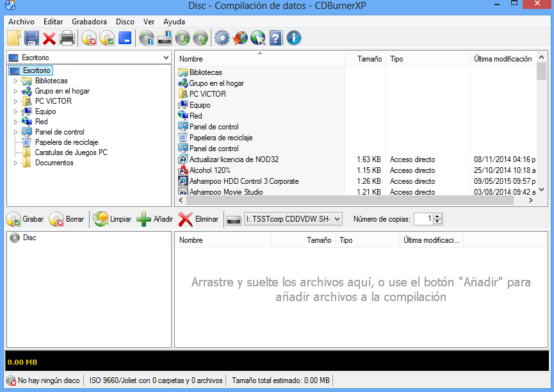Select the Borrar disc erase icon

(x=56, y=219)
